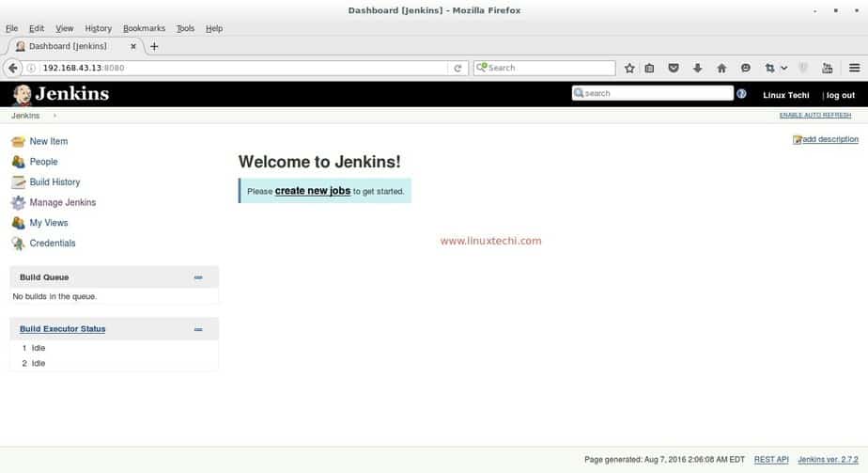Click the crop screenshot toolbar icon
Screen dimensions: 868x473
tap(769, 68)
